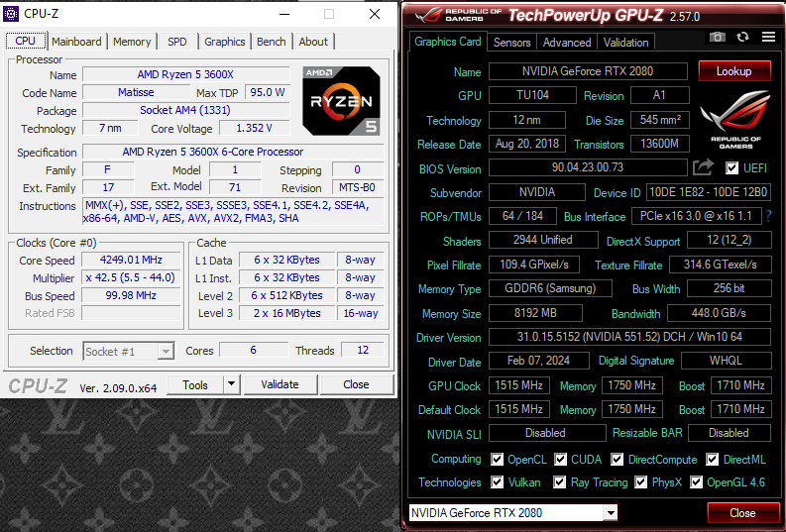This screenshot has height=532, width=786.
Task: Click the Tools button in CPU-Z
Action: [195, 384]
